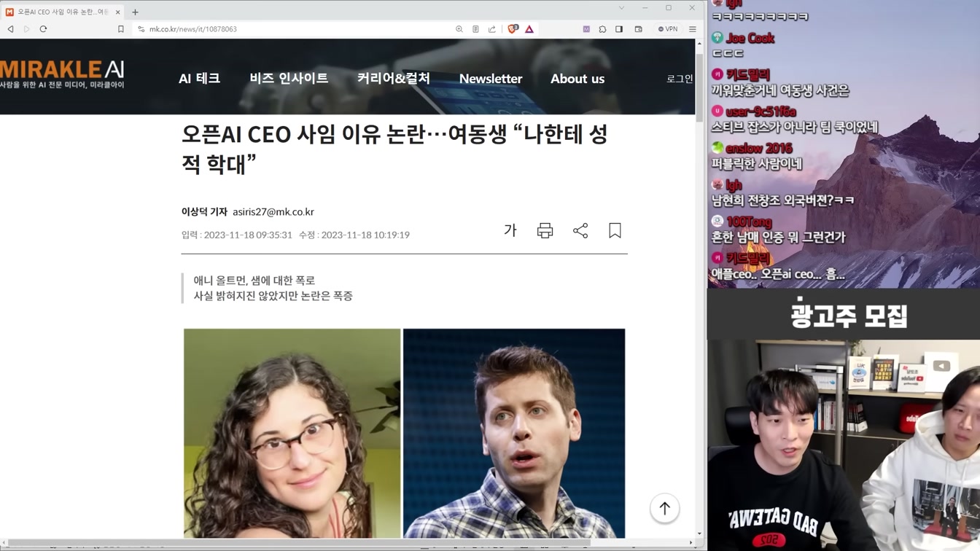Click the input timestamp 2023-11-18 09:35:31
Image resolution: width=980 pixels, height=551 pixels.
coord(248,235)
